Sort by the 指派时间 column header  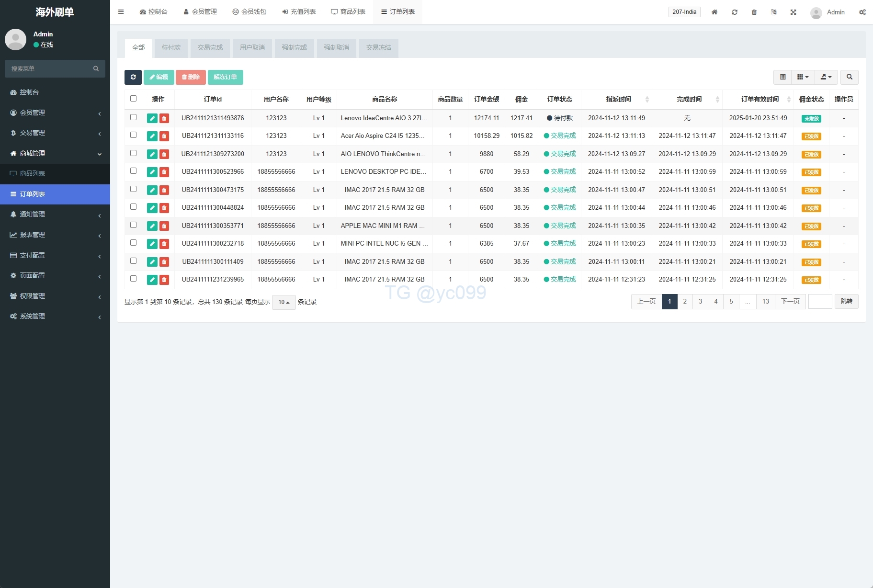(618, 99)
